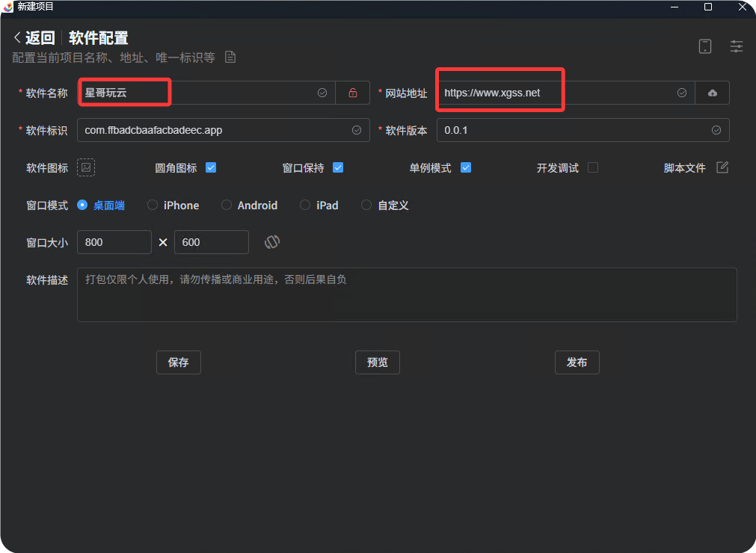The height and width of the screenshot is (553, 756).
Task: Uncheck the 圆角图标 checkbox
Action: click(x=211, y=167)
